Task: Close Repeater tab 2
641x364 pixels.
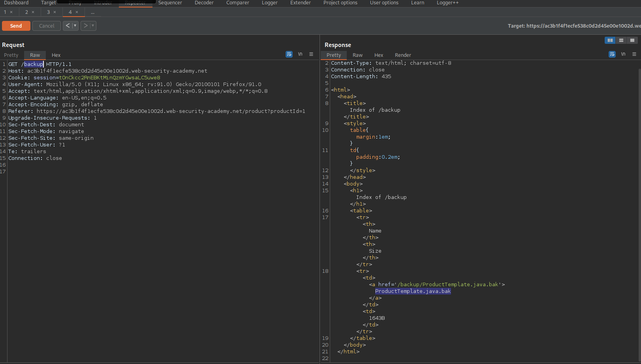Action: click(x=33, y=12)
